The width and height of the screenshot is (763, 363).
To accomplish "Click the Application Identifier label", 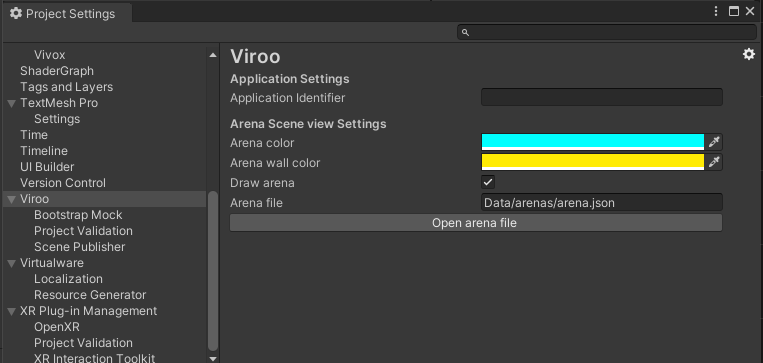I will (x=288, y=98).
